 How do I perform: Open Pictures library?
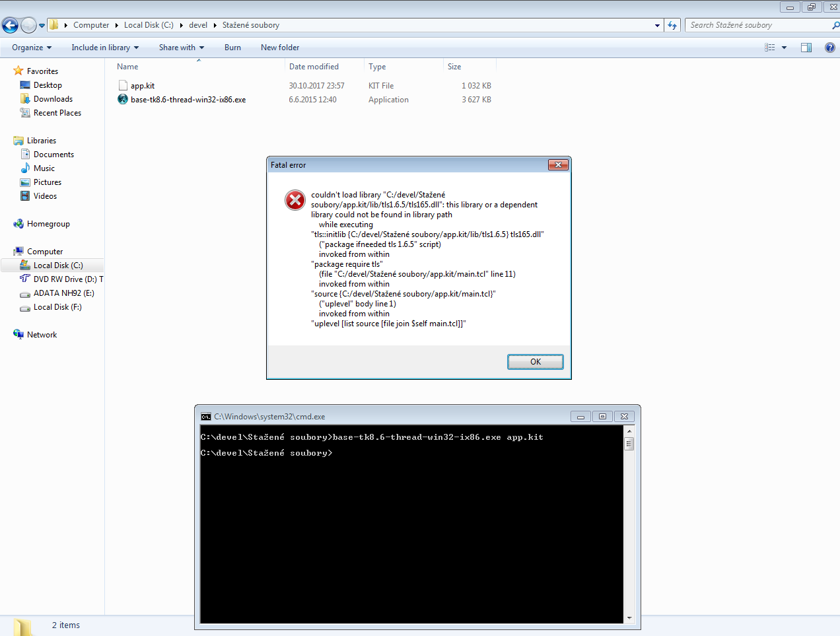click(x=48, y=182)
